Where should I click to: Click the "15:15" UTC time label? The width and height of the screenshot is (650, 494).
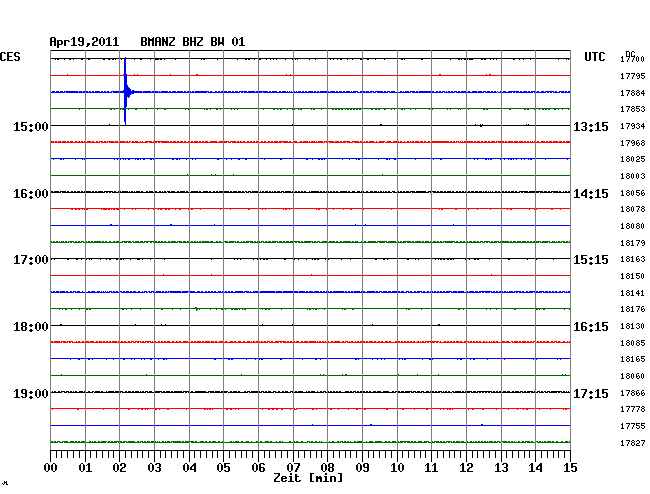[x=591, y=260]
